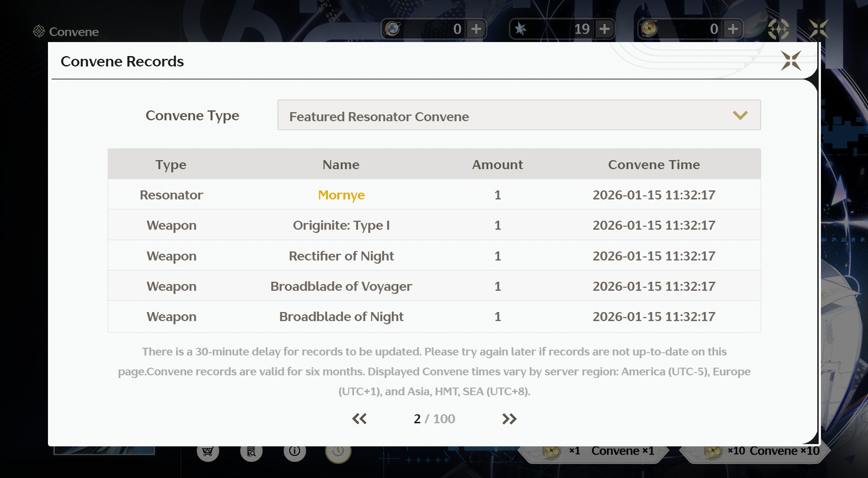Viewport: 868px width, 478px height.
Task: Click the Mornye resonator name
Action: 341,195
